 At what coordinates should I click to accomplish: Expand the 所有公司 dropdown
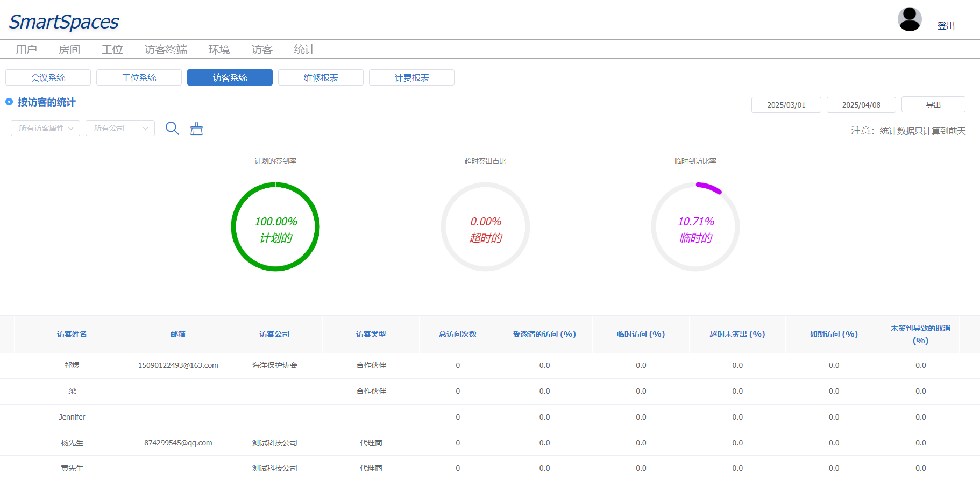tap(120, 128)
